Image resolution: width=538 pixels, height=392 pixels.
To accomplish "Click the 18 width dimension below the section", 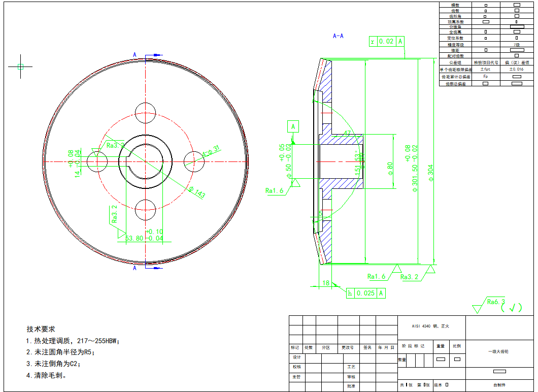I will 326,283.
